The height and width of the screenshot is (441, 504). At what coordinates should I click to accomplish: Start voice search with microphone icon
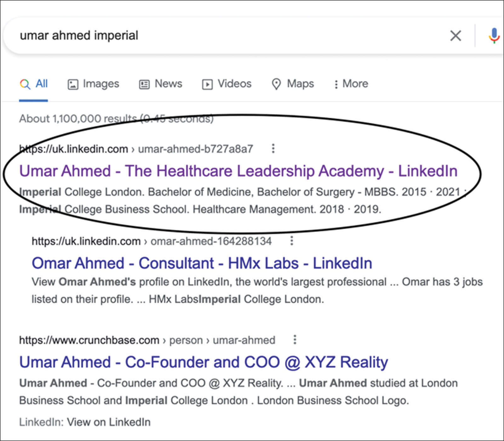click(494, 36)
